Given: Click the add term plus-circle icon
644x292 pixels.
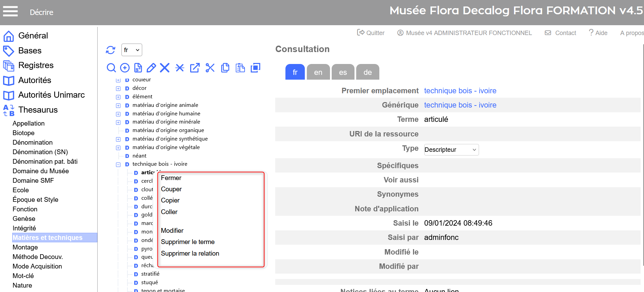Looking at the screenshot, I should pos(125,68).
